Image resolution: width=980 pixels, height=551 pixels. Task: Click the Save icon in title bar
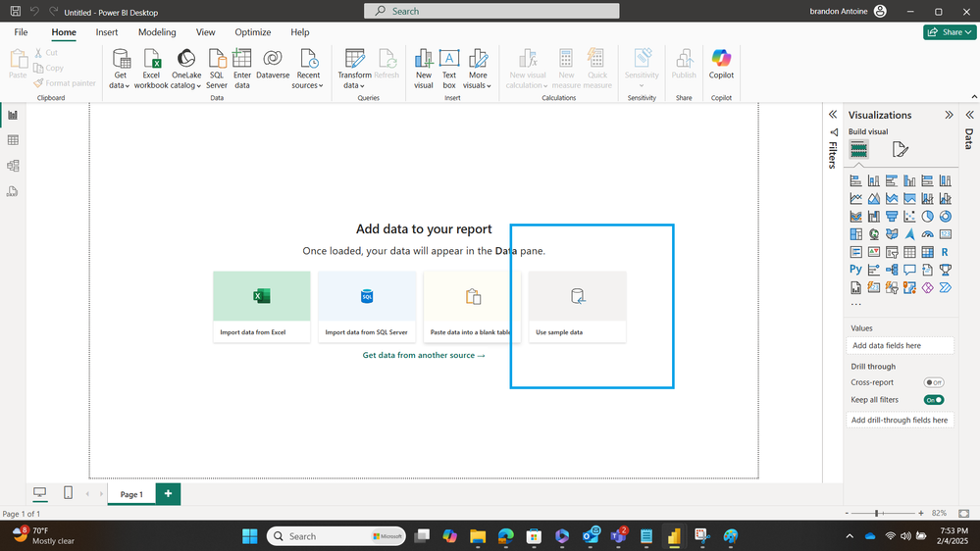coord(16,11)
